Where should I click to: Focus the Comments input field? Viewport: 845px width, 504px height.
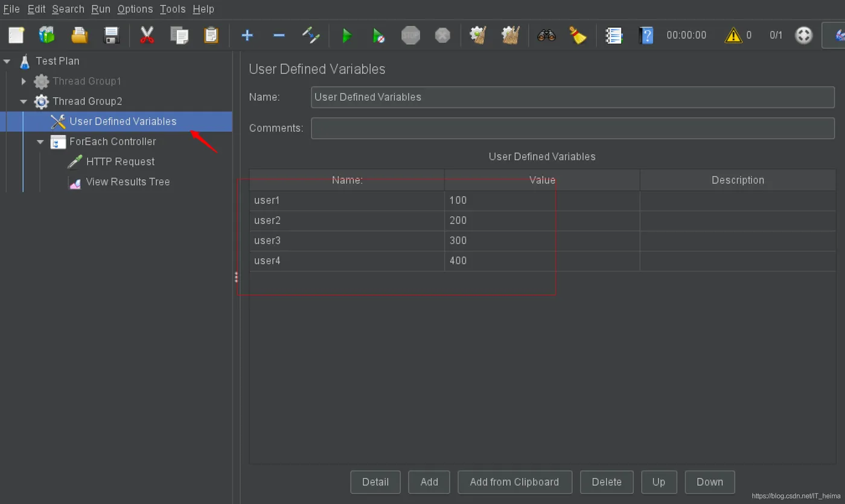click(x=573, y=128)
